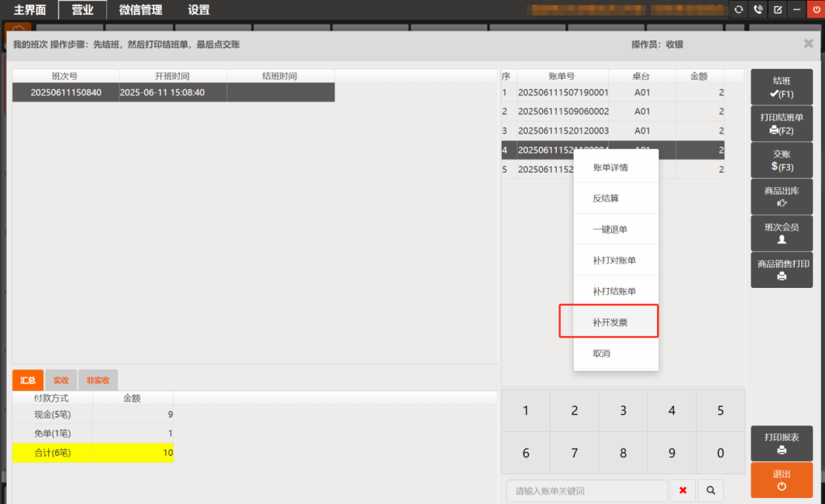The image size is (825, 504).
Task: Switch to the 实收 tab
Action: tap(60, 380)
